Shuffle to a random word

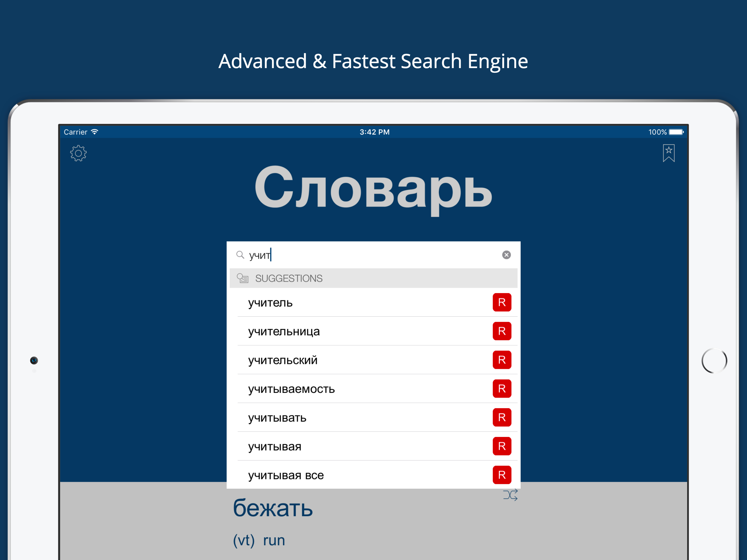point(510,495)
